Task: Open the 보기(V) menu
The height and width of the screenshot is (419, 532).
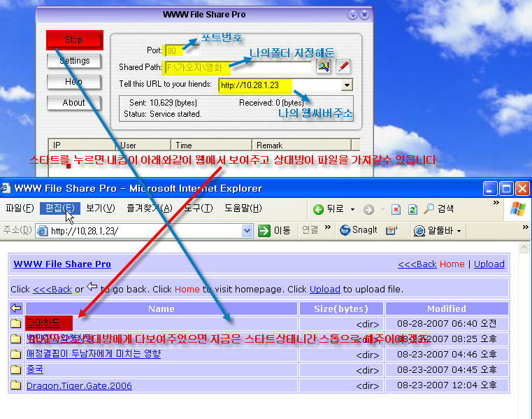Action: coord(101,208)
